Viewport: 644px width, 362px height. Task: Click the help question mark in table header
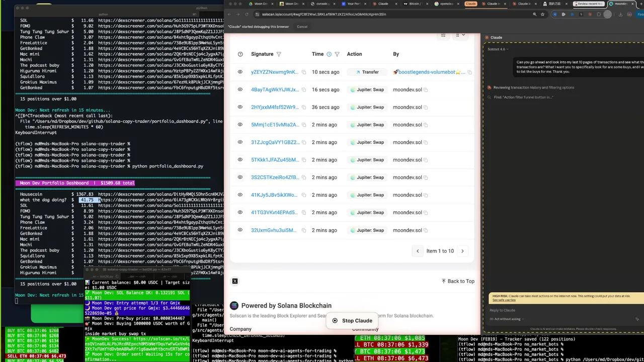pos(240,54)
